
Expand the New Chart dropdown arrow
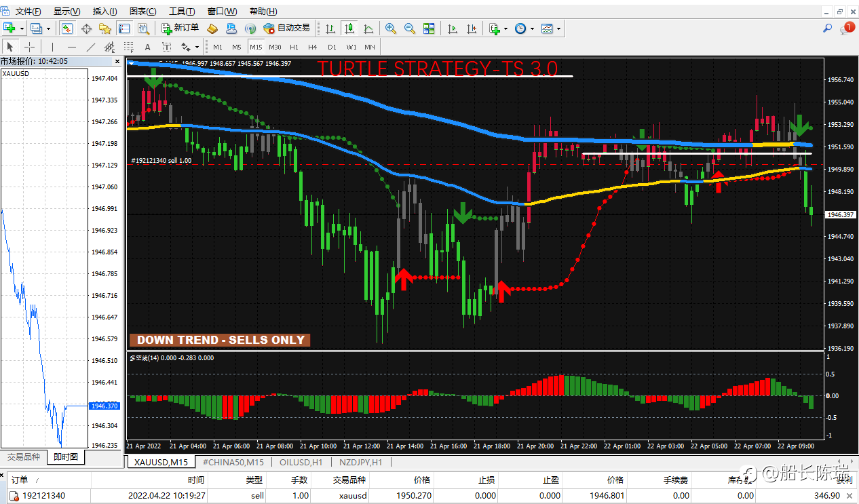click(x=22, y=28)
